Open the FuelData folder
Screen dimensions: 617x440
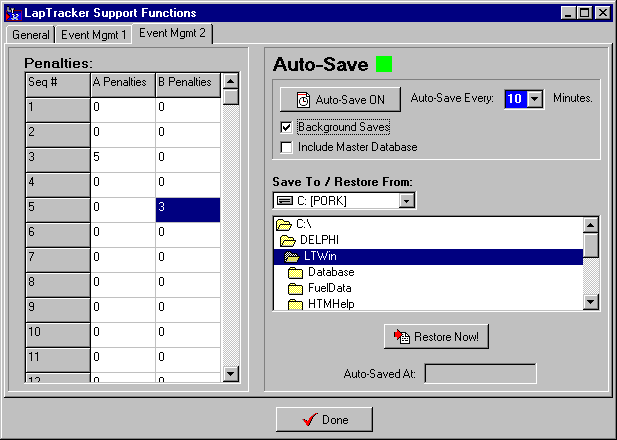[428, 288]
